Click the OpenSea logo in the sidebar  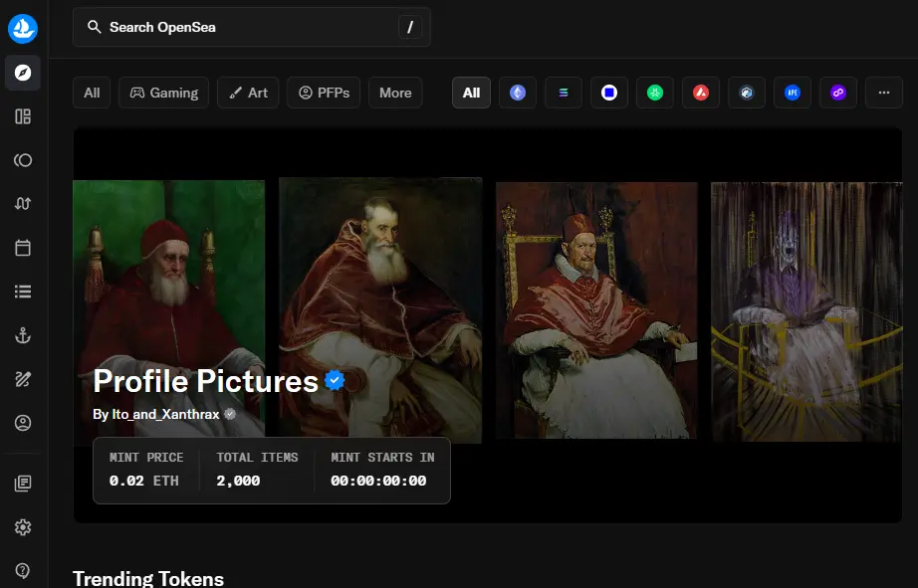pyautogui.click(x=23, y=29)
